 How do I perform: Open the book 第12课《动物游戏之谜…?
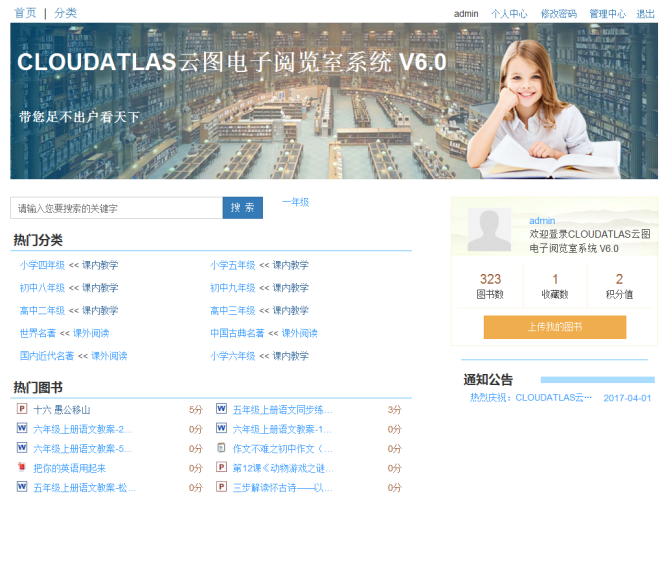pos(283,468)
